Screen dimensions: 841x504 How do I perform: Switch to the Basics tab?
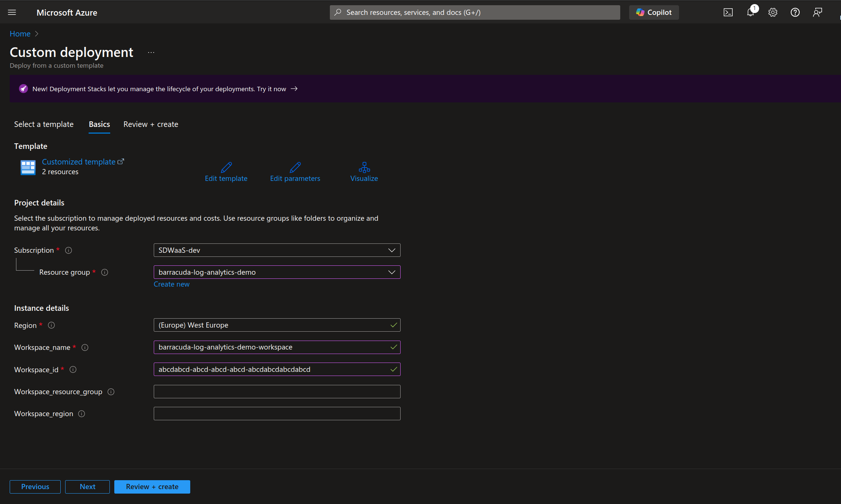coord(99,124)
